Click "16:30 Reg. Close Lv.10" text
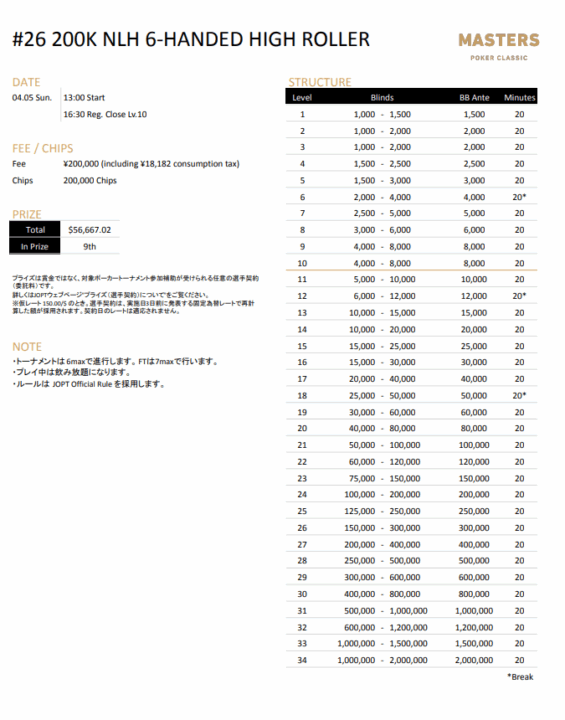The image size is (565, 720). [x=105, y=114]
